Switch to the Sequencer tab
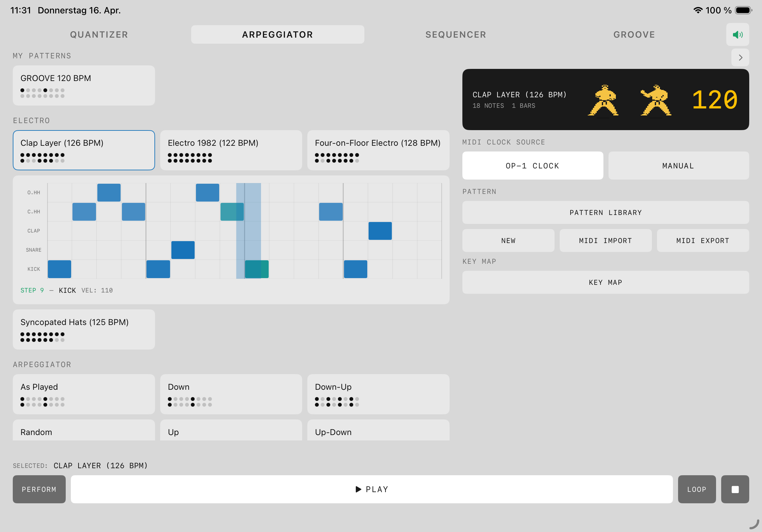 tap(455, 34)
